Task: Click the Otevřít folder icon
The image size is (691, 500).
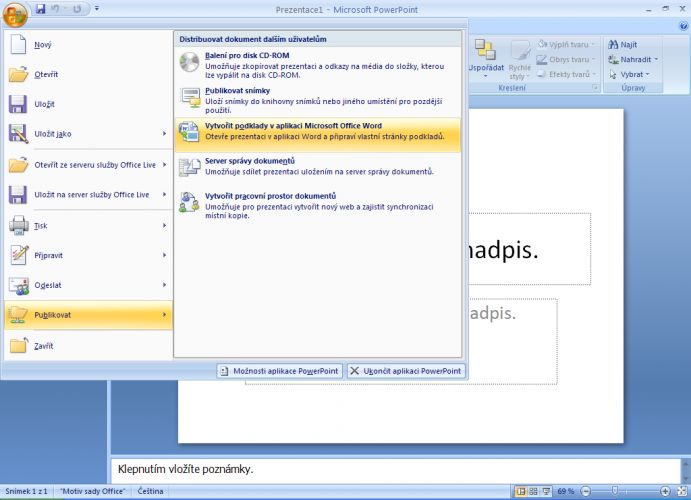Action: 18,74
